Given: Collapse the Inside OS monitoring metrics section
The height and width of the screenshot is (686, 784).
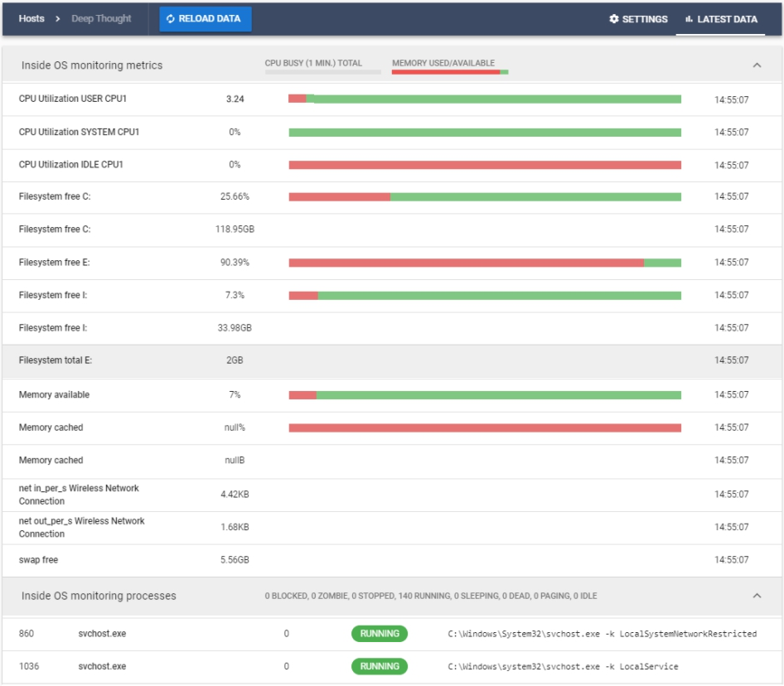Looking at the screenshot, I should tap(757, 65).
